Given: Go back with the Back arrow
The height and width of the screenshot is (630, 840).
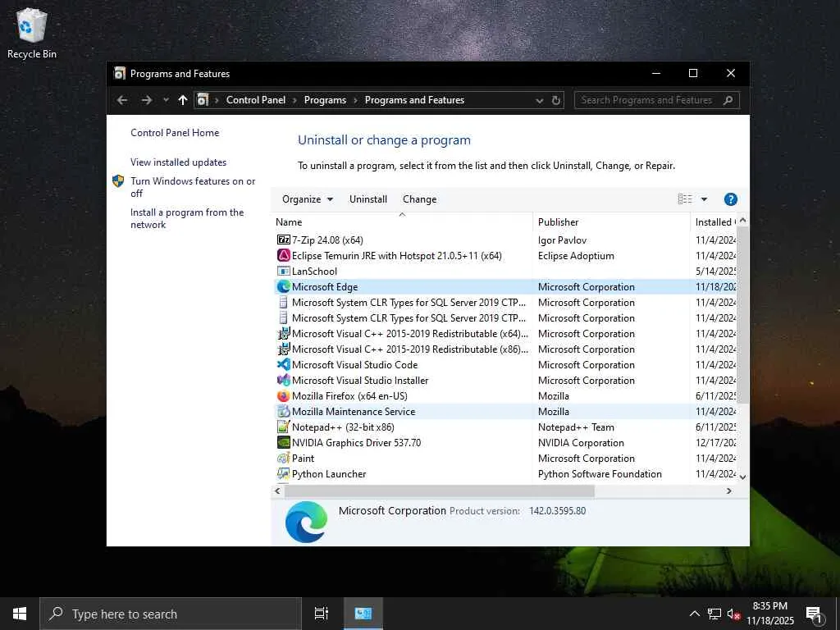Looking at the screenshot, I should [122, 100].
